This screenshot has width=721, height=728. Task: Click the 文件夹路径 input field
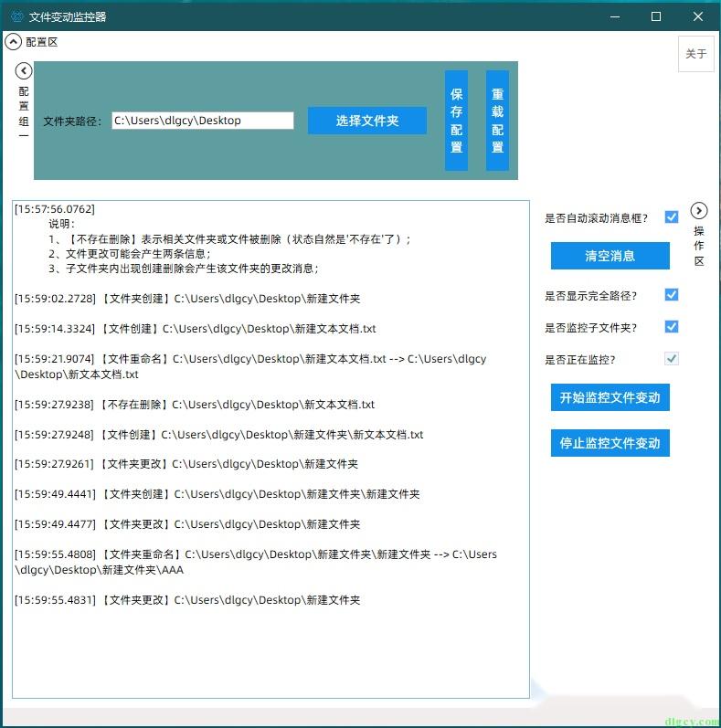pos(203,121)
